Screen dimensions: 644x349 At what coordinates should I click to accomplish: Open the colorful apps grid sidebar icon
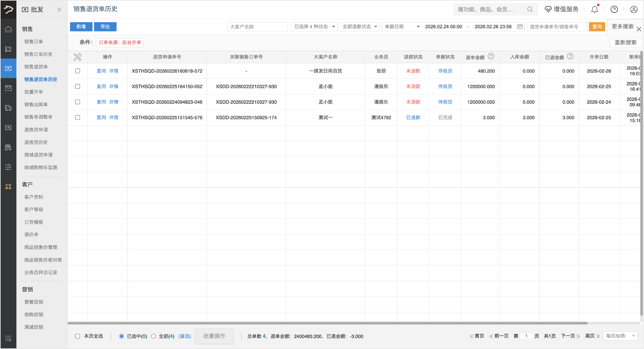[x=8, y=186]
